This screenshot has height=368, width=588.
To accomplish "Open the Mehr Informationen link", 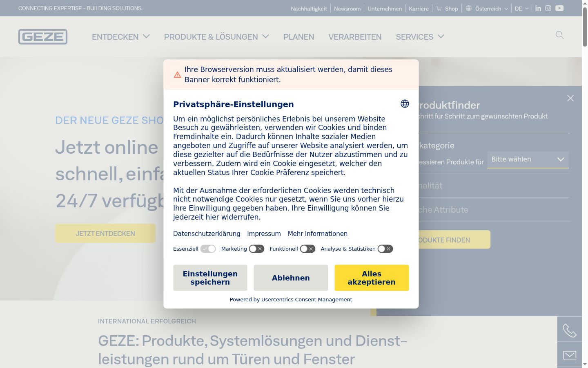I will click(318, 234).
